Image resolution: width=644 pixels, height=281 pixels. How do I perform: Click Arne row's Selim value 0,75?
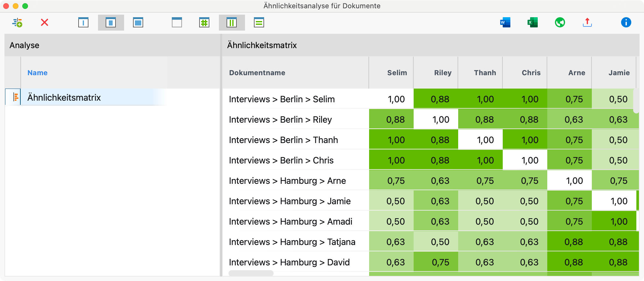point(391,180)
